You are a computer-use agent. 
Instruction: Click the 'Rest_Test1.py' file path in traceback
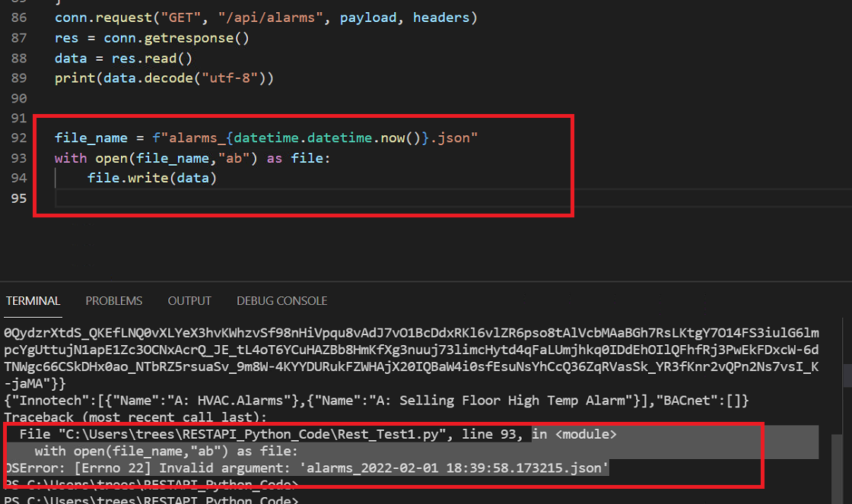click(253, 435)
